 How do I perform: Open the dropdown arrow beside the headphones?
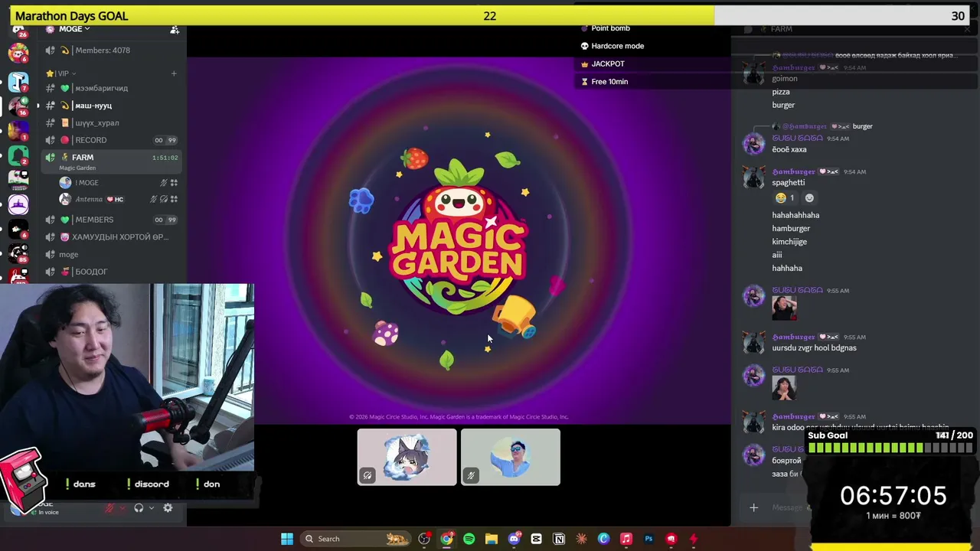[x=152, y=508]
